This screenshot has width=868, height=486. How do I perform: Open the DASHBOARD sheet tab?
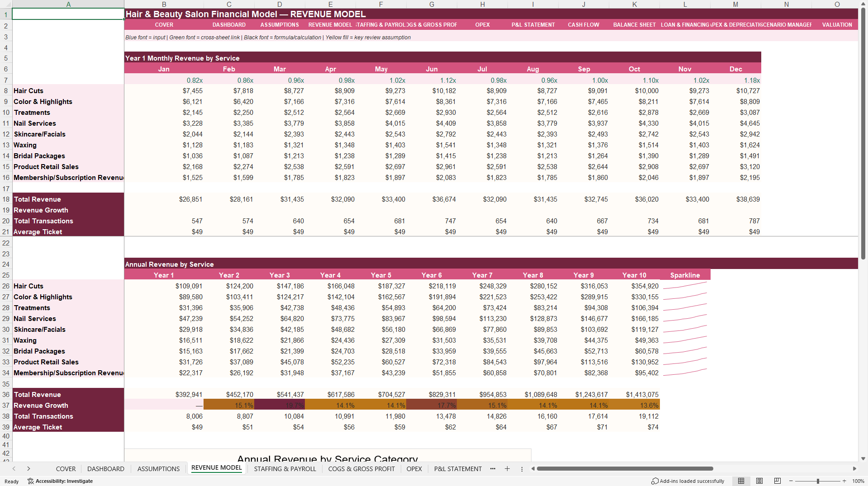(106, 469)
